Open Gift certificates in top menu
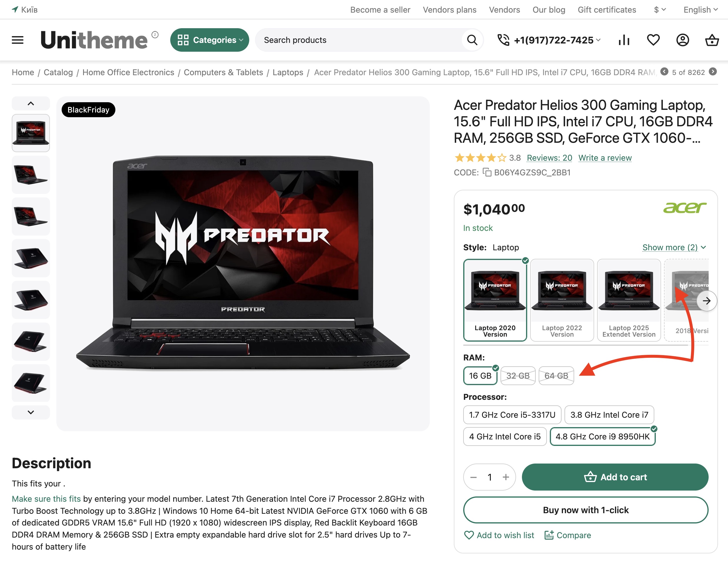This screenshot has width=728, height=564. [607, 10]
